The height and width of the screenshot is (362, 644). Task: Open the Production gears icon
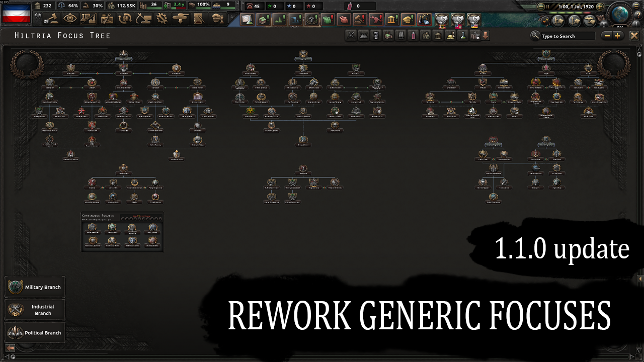[x=162, y=19]
